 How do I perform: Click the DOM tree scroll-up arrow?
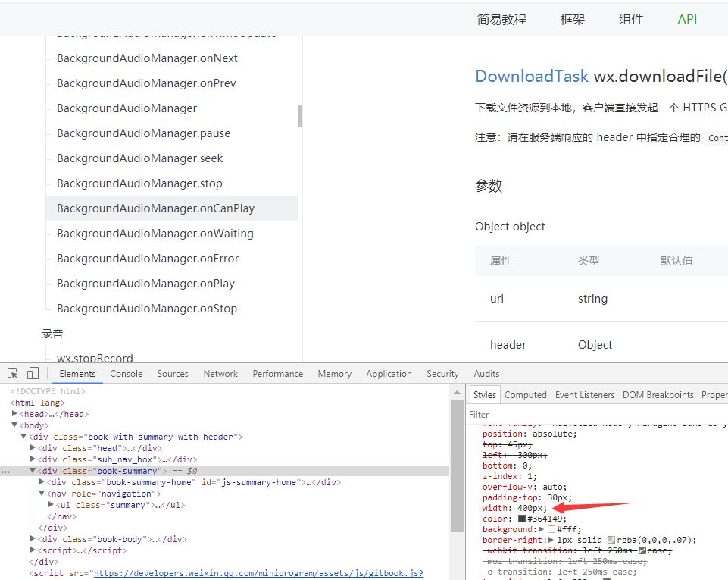click(x=457, y=393)
